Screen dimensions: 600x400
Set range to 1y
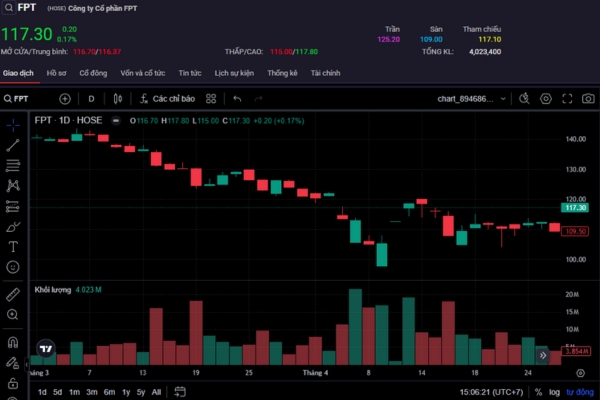click(126, 392)
